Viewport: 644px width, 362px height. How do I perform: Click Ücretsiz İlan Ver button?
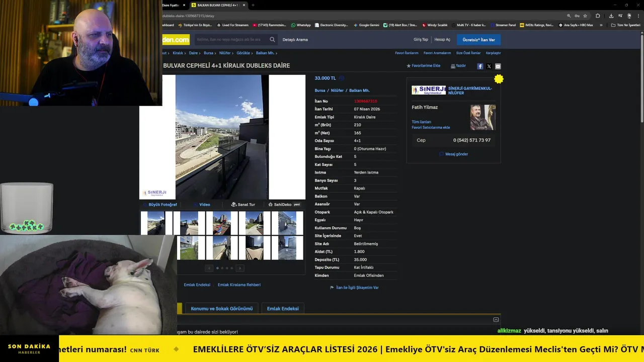pos(478,40)
